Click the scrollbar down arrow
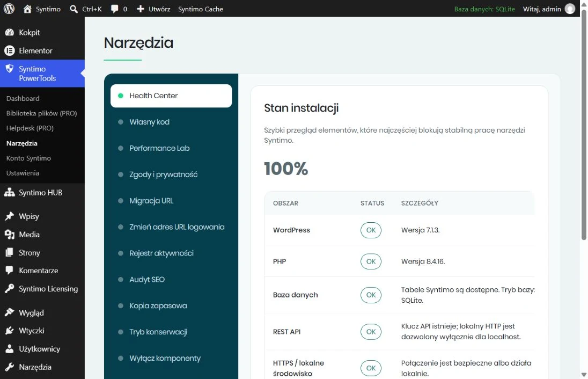This screenshot has width=588, height=379. coord(584,375)
